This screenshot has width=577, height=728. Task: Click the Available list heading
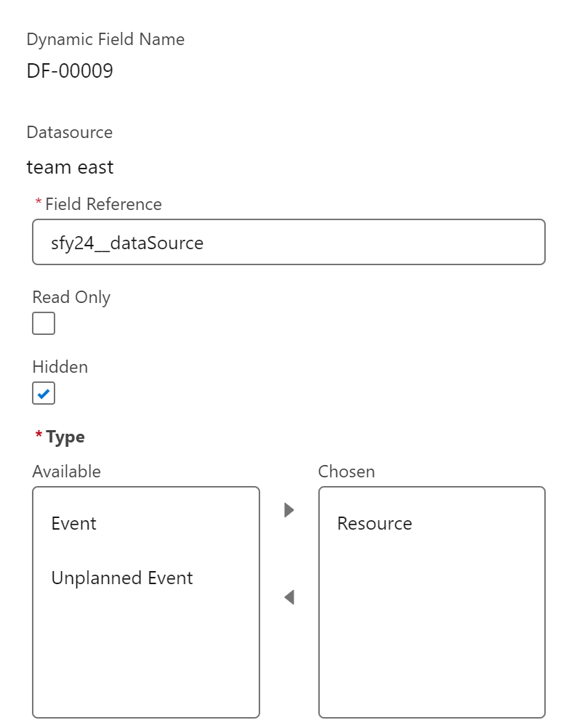[x=66, y=472]
